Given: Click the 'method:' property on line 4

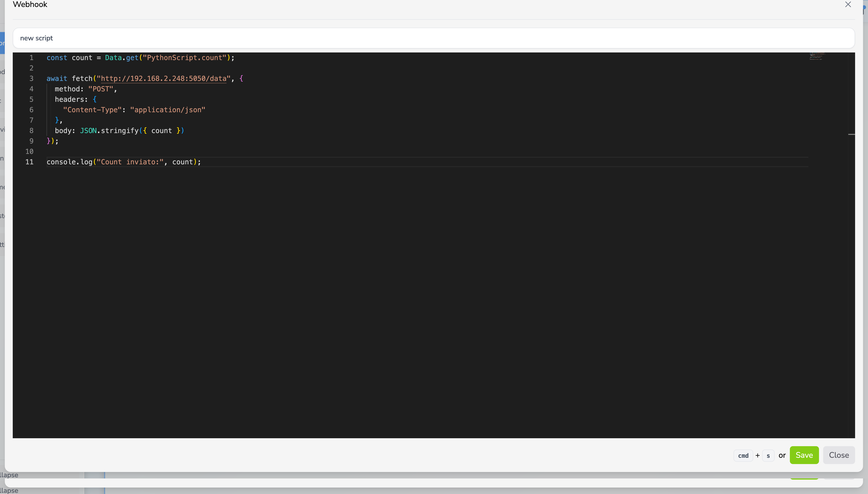Looking at the screenshot, I should coord(69,89).
